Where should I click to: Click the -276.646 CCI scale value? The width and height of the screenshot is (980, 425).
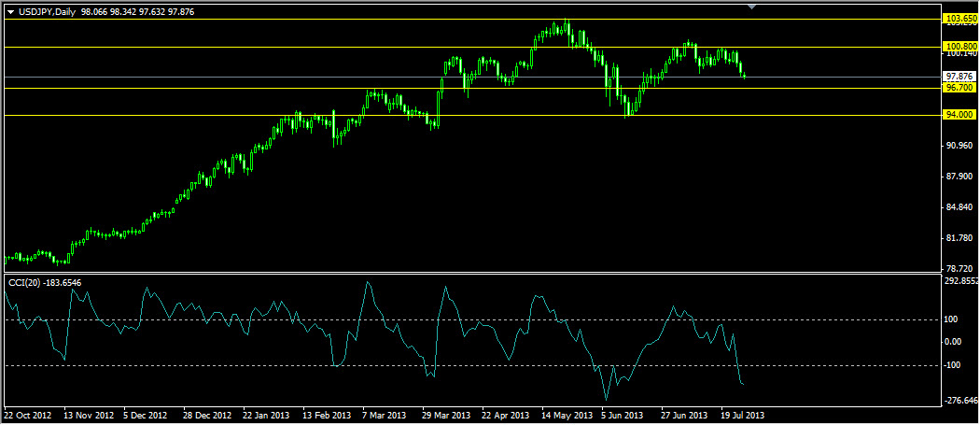coord(961,401)
